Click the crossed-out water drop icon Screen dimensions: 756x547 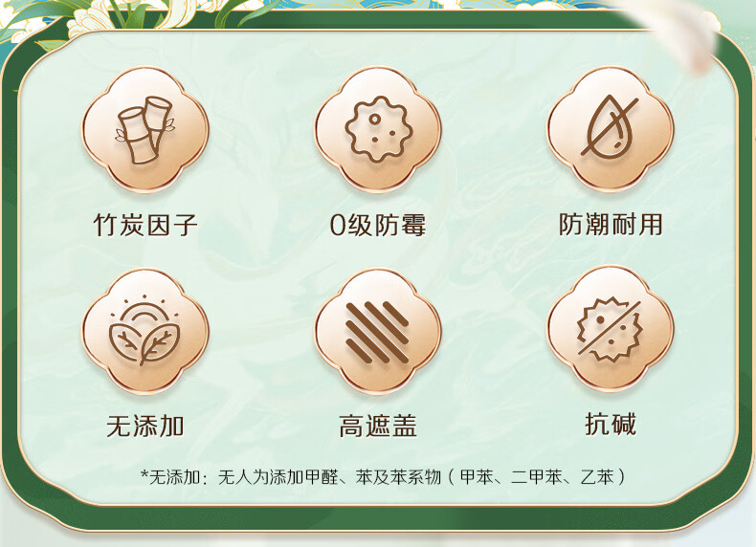(610, 128)
